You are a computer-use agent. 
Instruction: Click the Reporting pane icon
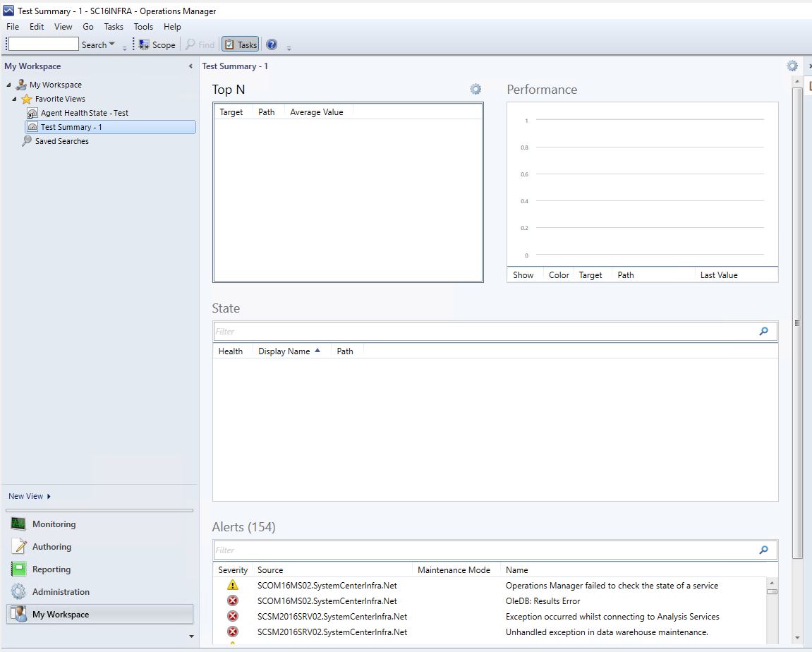pos(18,569)
